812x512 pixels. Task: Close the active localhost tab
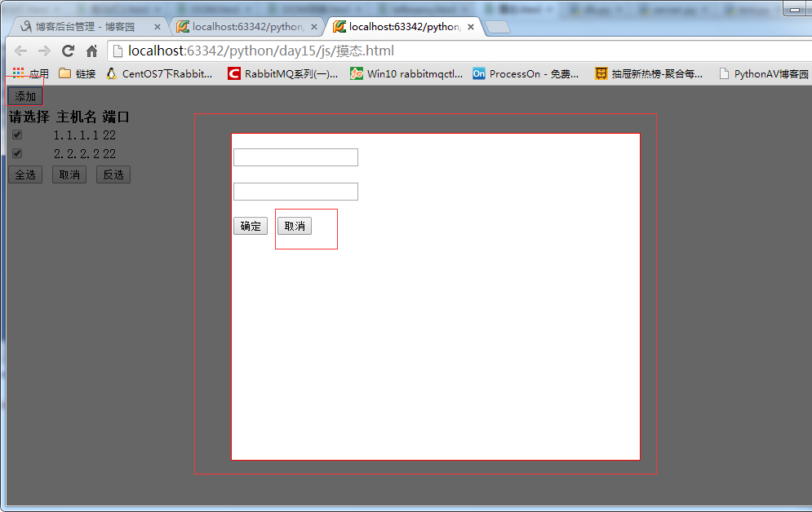(x=471, y=27)
